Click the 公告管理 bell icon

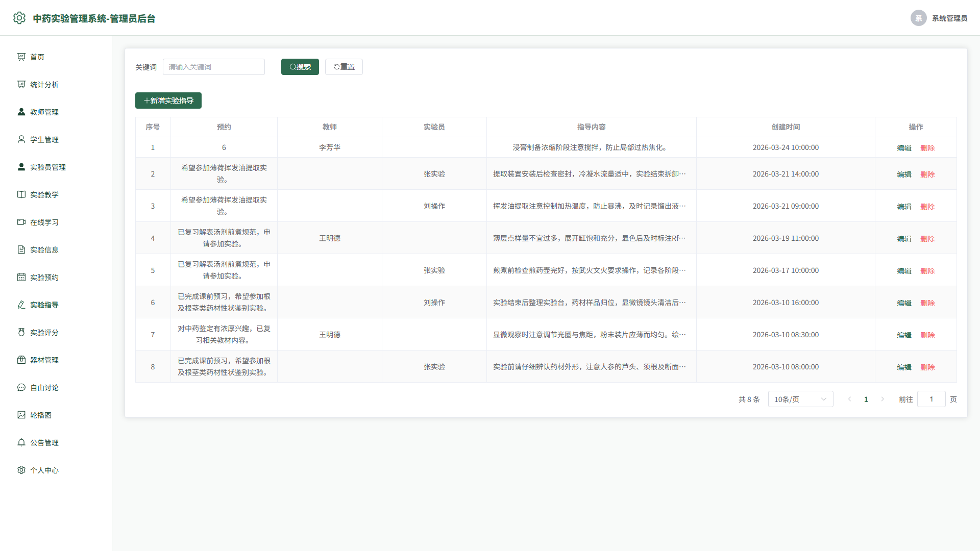click(x=21, y=442)
